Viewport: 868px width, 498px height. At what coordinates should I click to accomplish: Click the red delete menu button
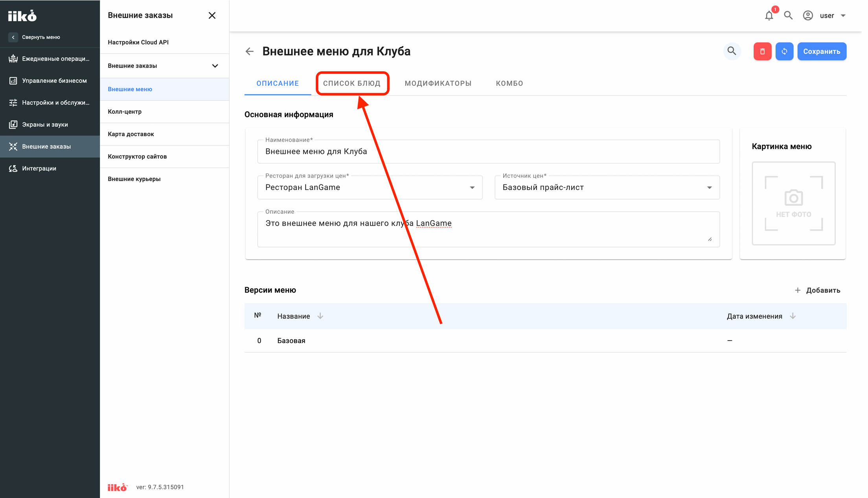coord(762,52)
